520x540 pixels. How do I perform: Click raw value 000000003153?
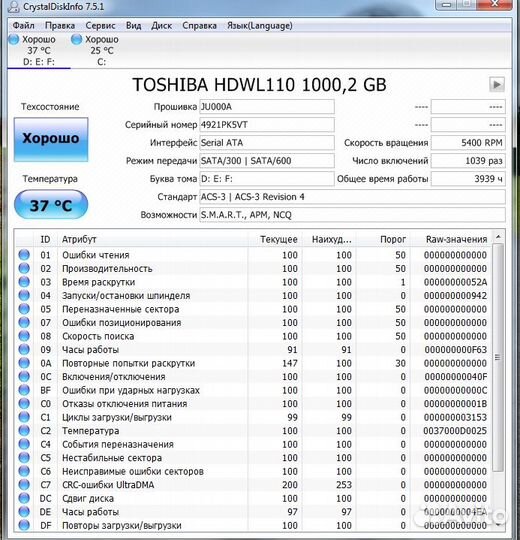(x=455, y=417)
